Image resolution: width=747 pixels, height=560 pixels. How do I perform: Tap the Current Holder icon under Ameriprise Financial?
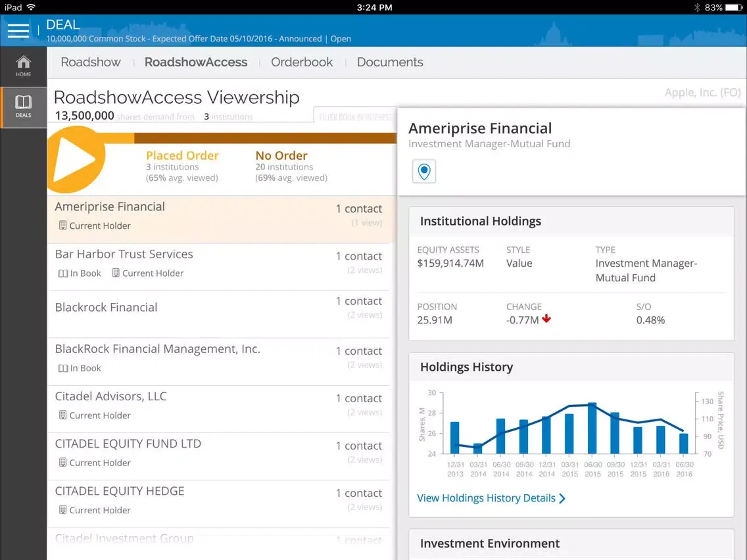click(x=62, y=225)
